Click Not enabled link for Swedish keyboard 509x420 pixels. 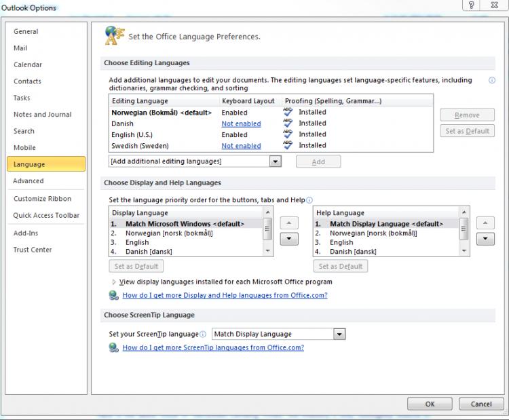point(241,146)
